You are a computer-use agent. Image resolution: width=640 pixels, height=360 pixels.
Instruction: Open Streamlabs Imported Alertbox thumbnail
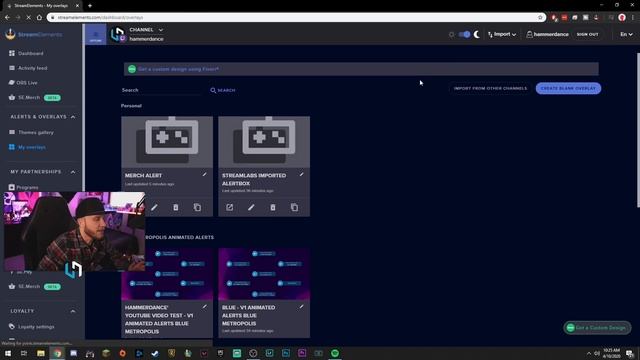click(264, 142)
